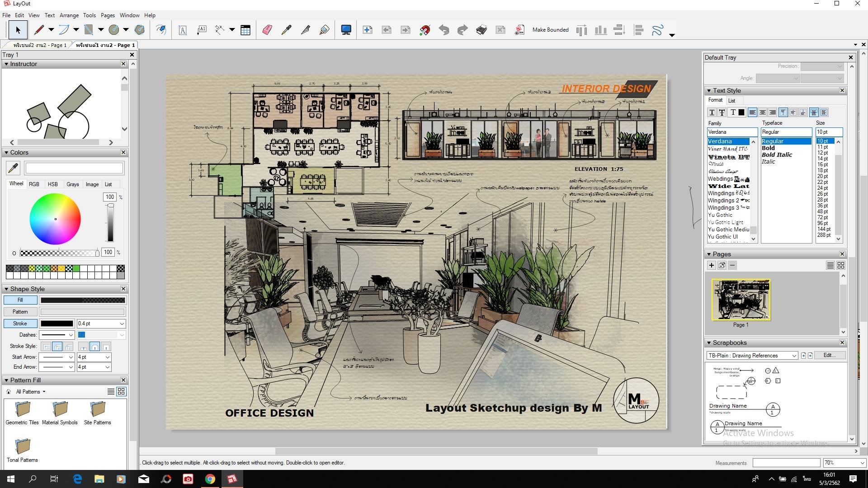The width and height of the screenshot is (868, 488).
Task: Select the Line drawing tool
Action: point(39,30)
